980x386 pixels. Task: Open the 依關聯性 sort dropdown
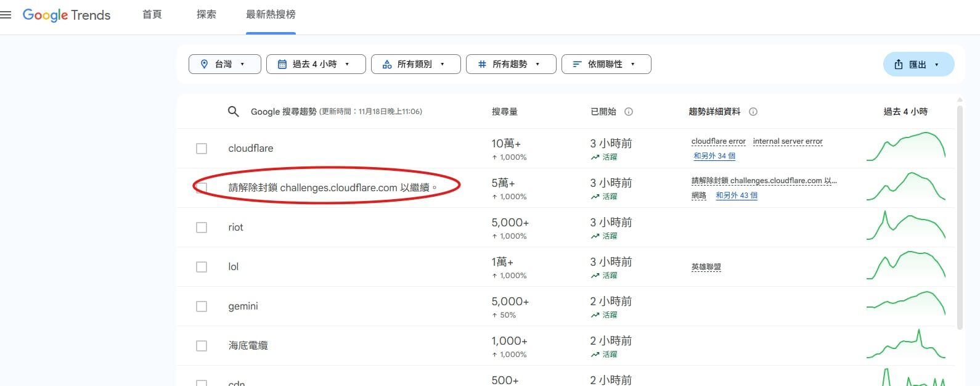click(x=606, y=64)
